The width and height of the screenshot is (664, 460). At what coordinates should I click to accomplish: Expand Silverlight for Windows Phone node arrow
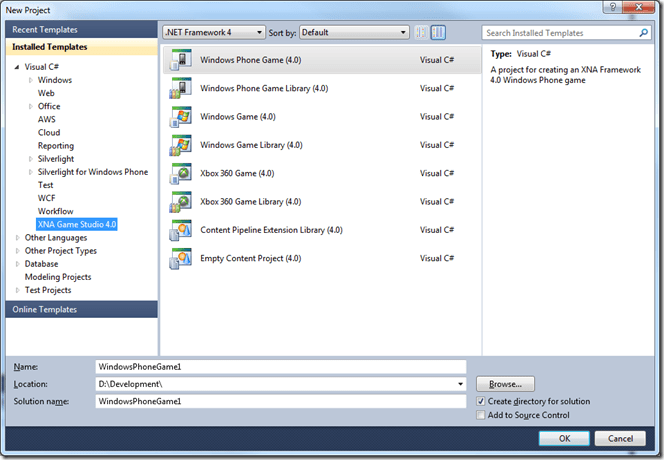click(x=30, y=172)
